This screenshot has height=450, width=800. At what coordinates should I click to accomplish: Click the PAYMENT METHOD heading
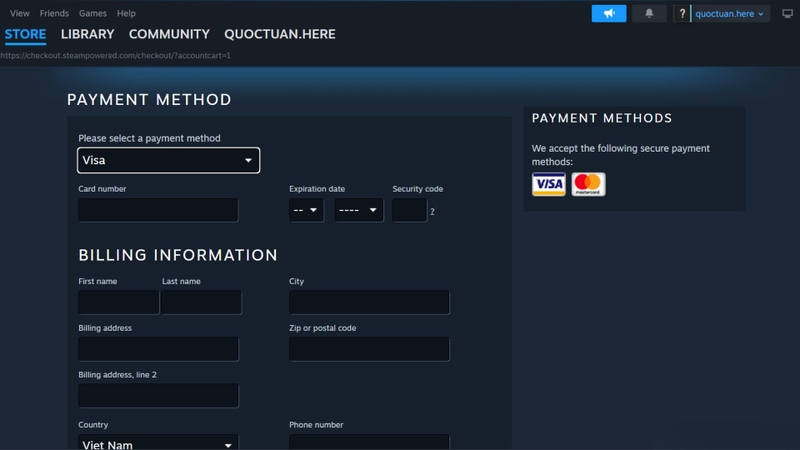149,99
